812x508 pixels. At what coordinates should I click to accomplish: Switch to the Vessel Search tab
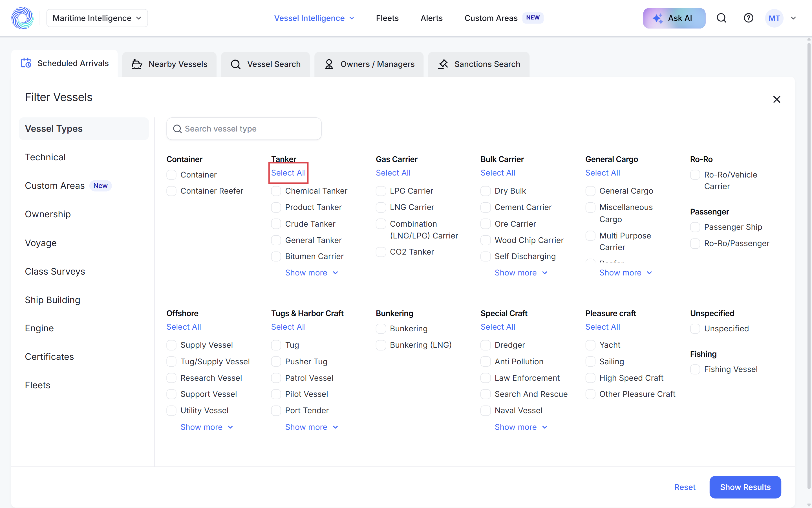pos(265,64)
